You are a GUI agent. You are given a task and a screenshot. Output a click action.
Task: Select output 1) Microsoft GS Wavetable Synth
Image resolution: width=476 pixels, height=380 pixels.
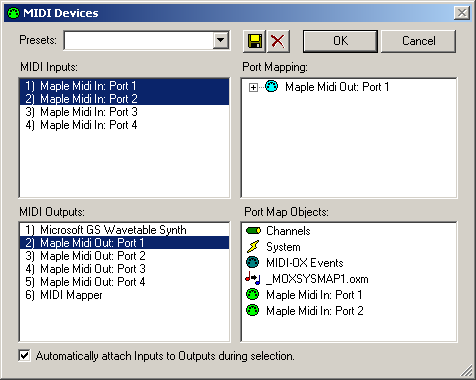[x=124, y=230]
